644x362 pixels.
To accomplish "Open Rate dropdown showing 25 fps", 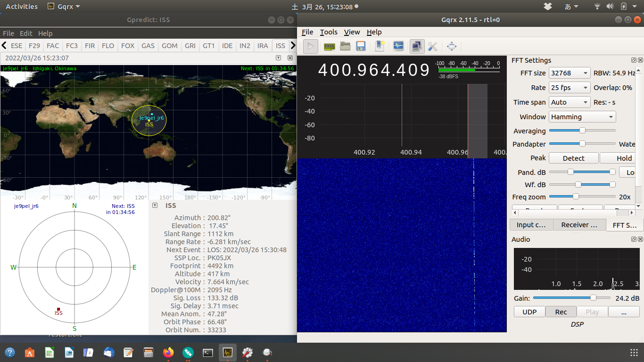I will pos(570,88).
